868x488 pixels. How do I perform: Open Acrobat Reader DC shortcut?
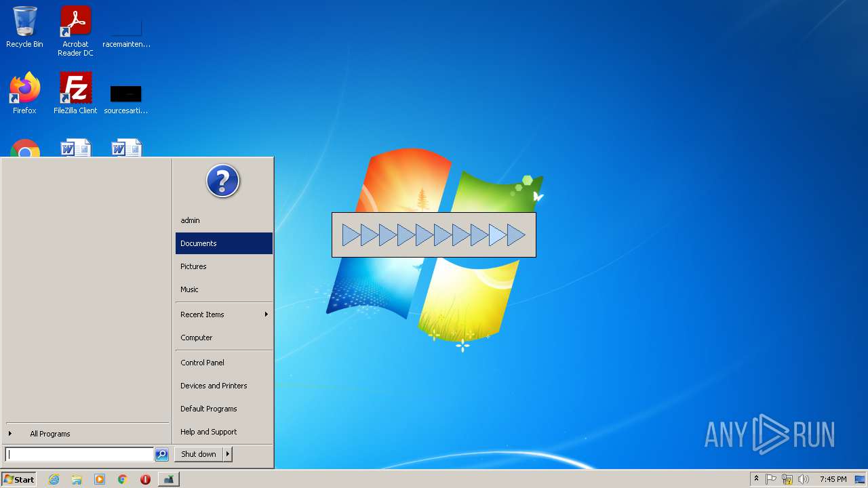pyautogui.click(x=75, y=31)
